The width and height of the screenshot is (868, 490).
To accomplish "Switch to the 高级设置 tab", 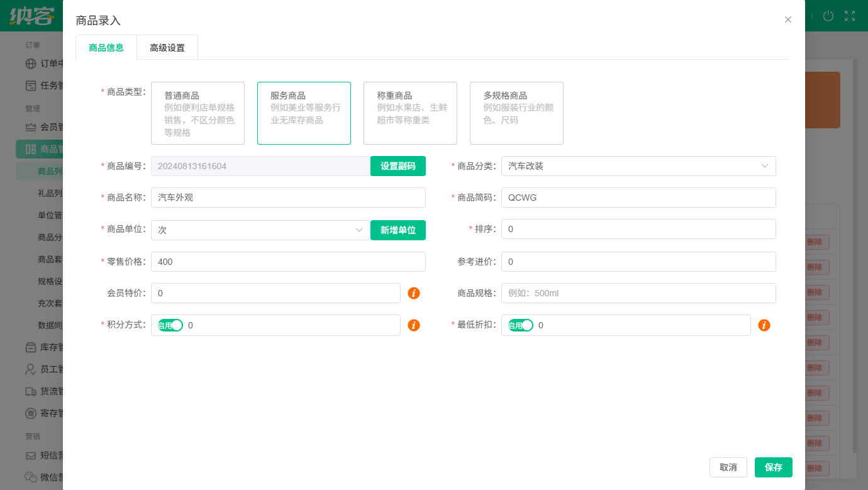I will pyautogui.click(x=167, y=47).
